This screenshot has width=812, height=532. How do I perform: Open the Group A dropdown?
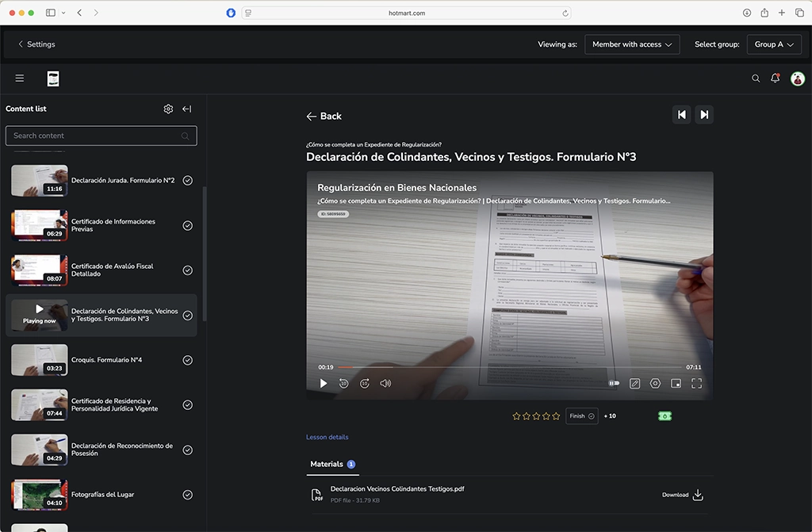pos(774,44)
